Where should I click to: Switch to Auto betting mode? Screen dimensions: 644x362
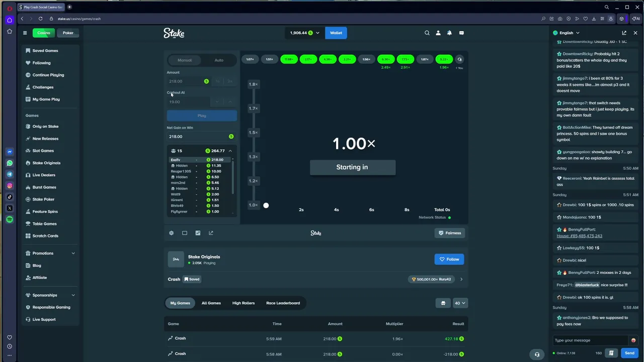219,60
